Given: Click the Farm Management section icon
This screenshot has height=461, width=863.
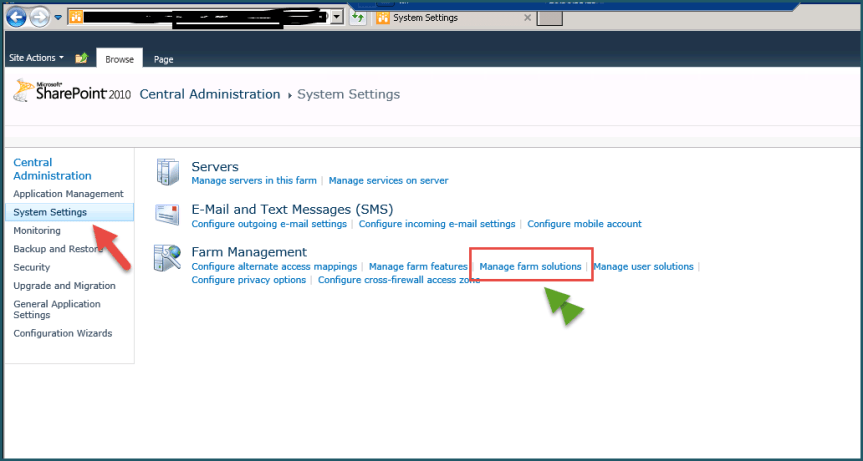Looking at the screenshot, I should 166,259.
